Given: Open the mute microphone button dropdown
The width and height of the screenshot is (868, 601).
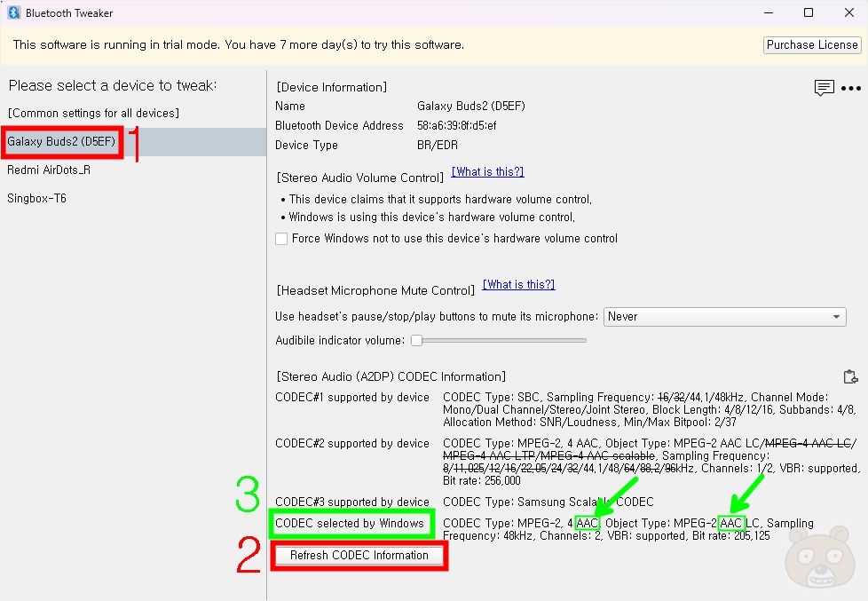Looking at the screenshot, I should coord(724,317).
